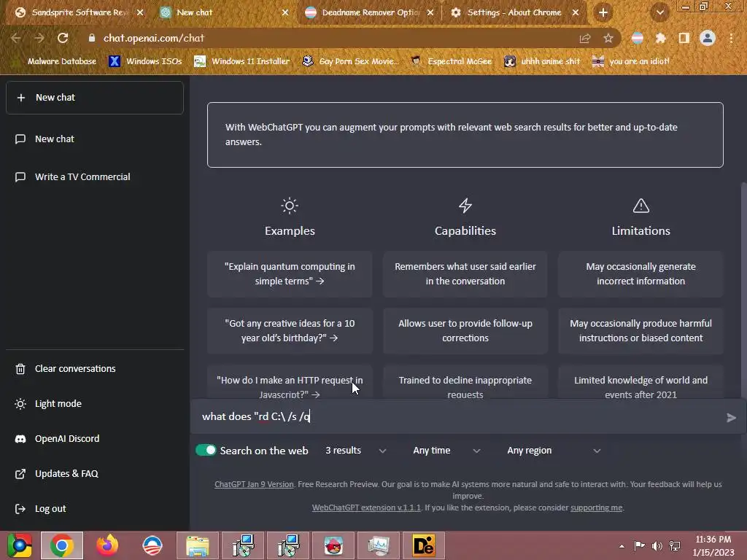
Task: Open the Espectral McGee bookmark
Action: (x=451, y=61)
